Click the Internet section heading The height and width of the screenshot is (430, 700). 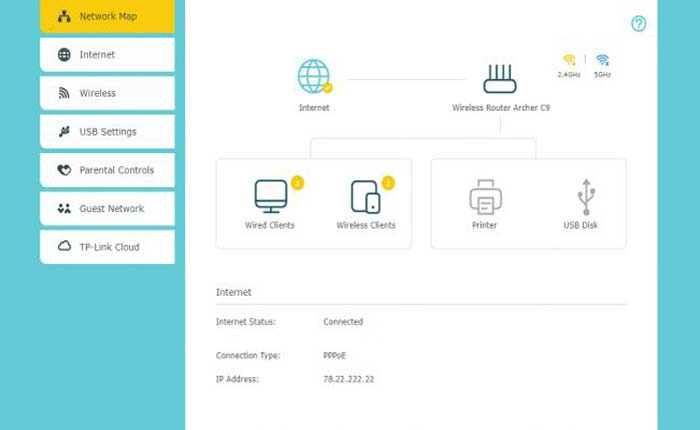233,292
